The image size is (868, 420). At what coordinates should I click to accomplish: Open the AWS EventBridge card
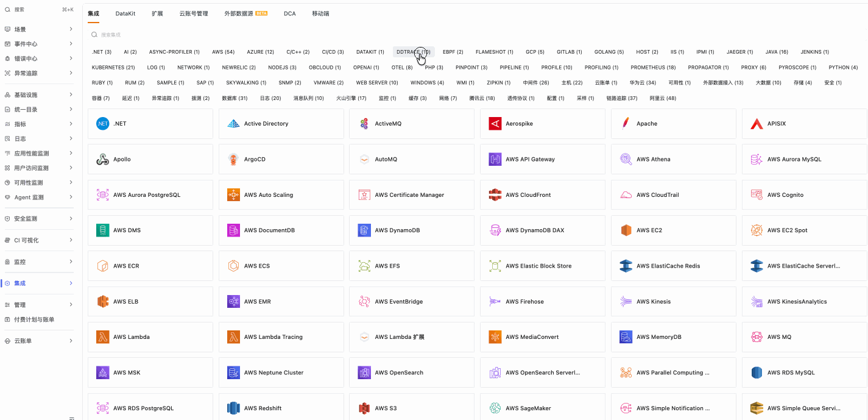(x=412, y=302)
